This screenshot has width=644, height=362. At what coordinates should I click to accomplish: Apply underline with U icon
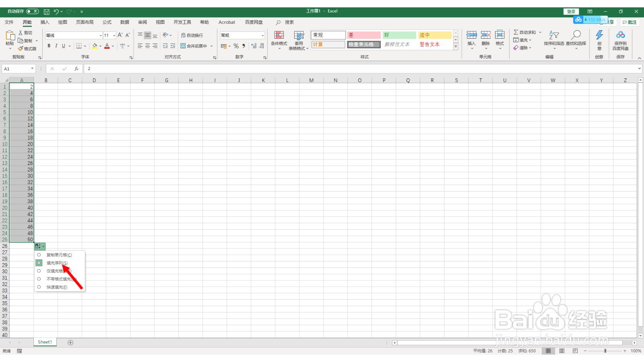(x=64, y=46)
